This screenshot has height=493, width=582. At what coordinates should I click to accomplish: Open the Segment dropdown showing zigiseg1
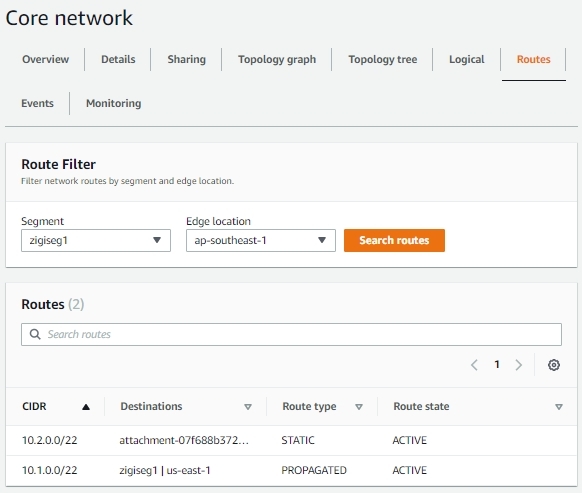click(x=96, y=241)
